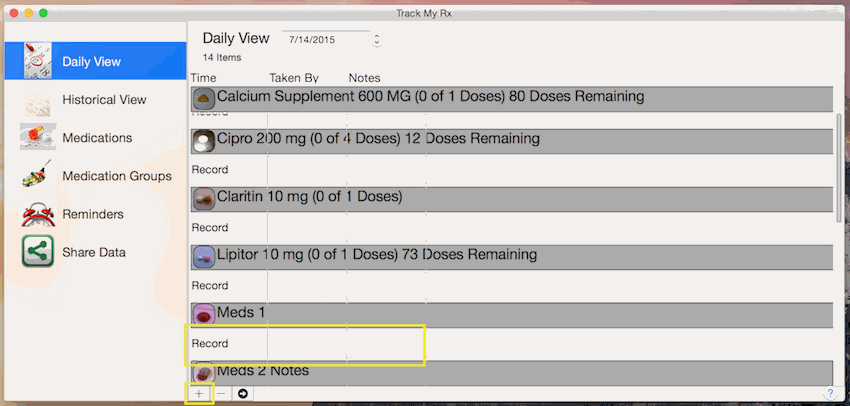Screen dimensions: 850x406
Task: Open the Daily View sidebar item
Action: tap(95, 61)
